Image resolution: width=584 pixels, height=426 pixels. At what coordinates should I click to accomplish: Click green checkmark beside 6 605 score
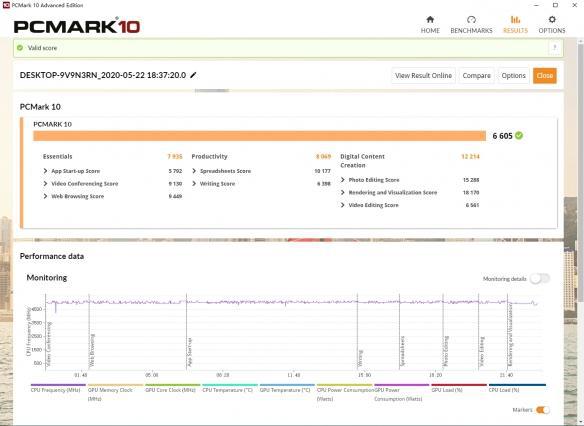[x=519, y=136]
